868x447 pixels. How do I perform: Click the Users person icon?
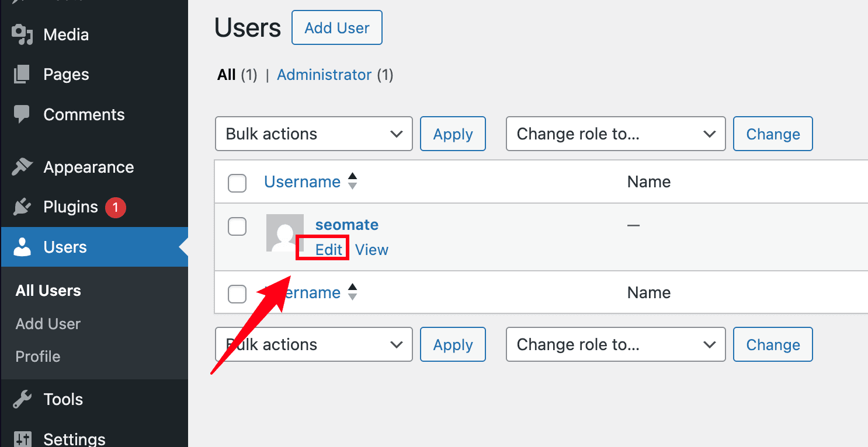(22, 247)
